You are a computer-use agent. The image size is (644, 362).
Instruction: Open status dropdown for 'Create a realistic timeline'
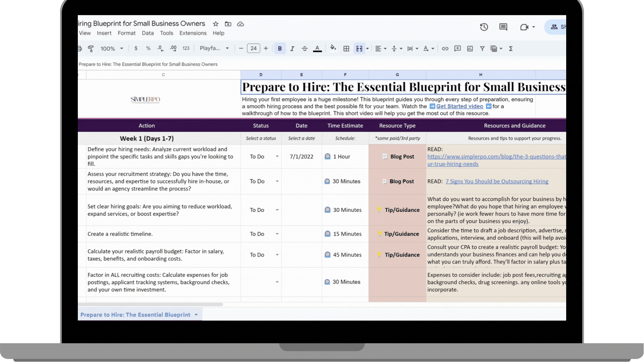tap(277, 234)
